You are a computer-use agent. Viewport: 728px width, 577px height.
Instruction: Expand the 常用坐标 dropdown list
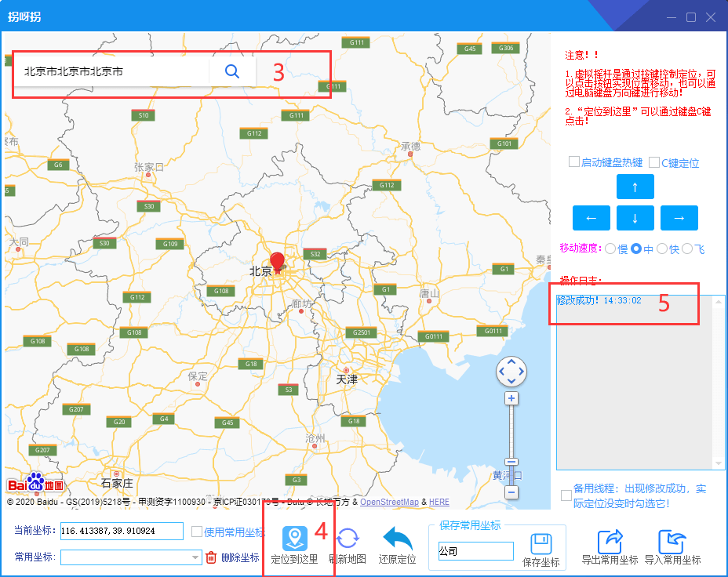(x=195, y=557)
